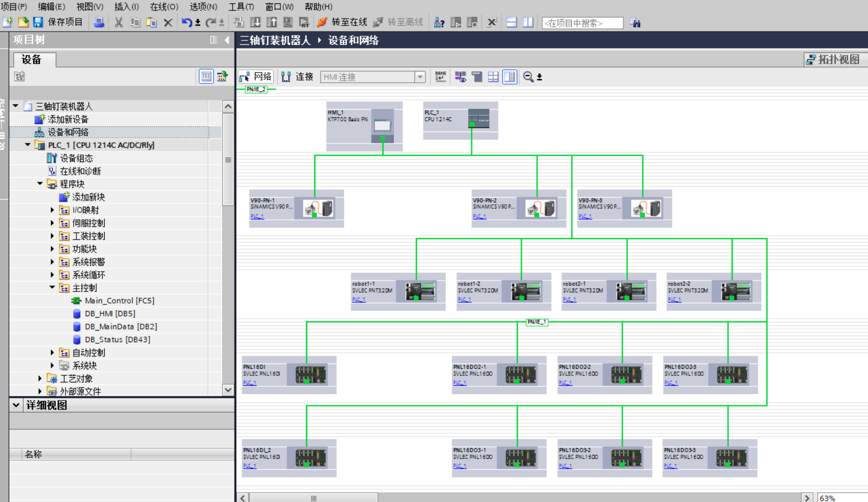Click in the project search field
The height and width of the screenshot is (502, 868).
[582, 23]
